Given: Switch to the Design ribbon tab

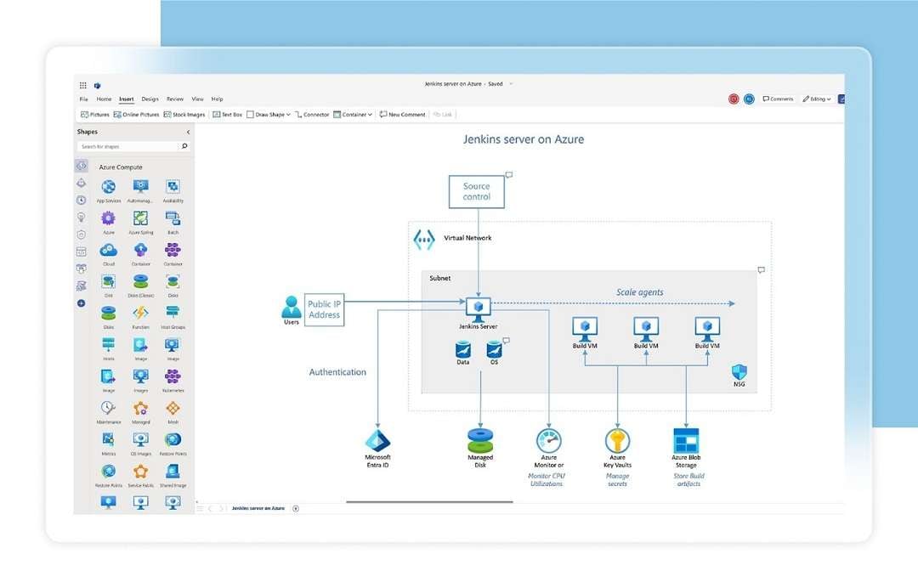Looking at the screenshot, I should point(150,99).
